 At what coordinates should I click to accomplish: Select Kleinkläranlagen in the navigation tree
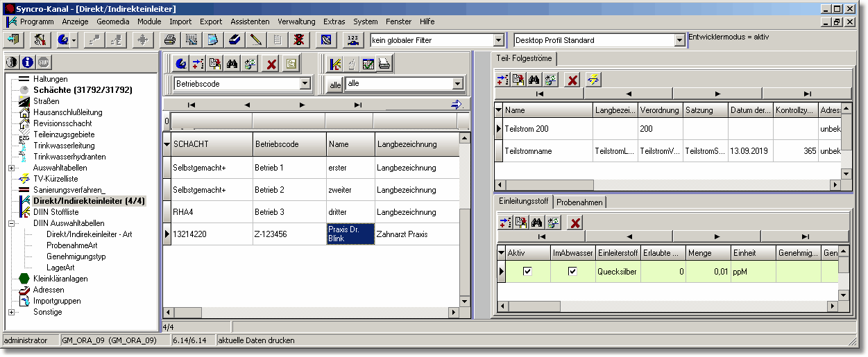point(60,279)
